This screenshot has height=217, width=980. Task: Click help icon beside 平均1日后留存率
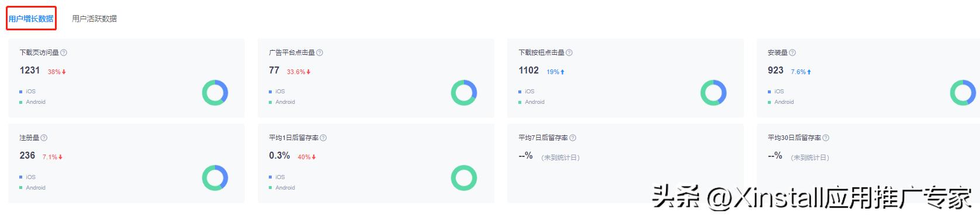(323, 138)
